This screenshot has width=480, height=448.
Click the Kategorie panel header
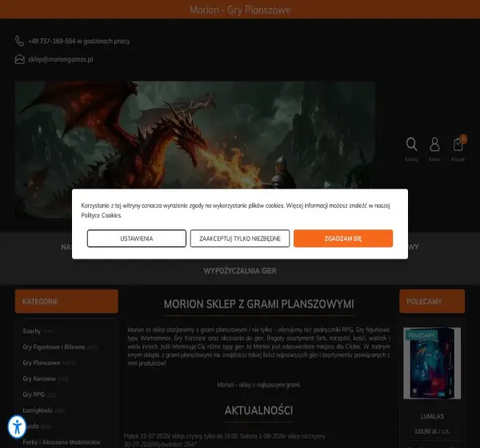click(x=66, y=302)
